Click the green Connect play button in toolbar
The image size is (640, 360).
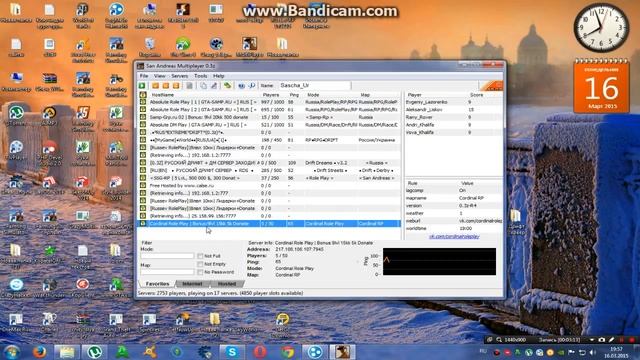point(142,86)
